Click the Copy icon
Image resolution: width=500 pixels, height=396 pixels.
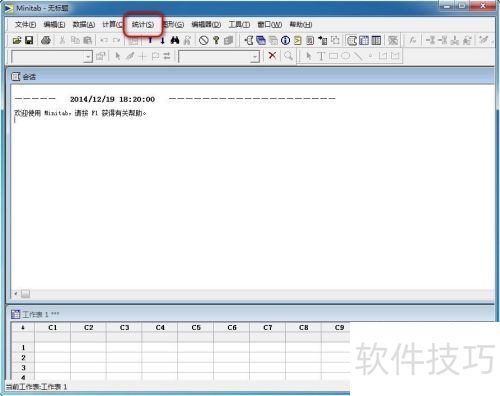click(x=75, y=40)
